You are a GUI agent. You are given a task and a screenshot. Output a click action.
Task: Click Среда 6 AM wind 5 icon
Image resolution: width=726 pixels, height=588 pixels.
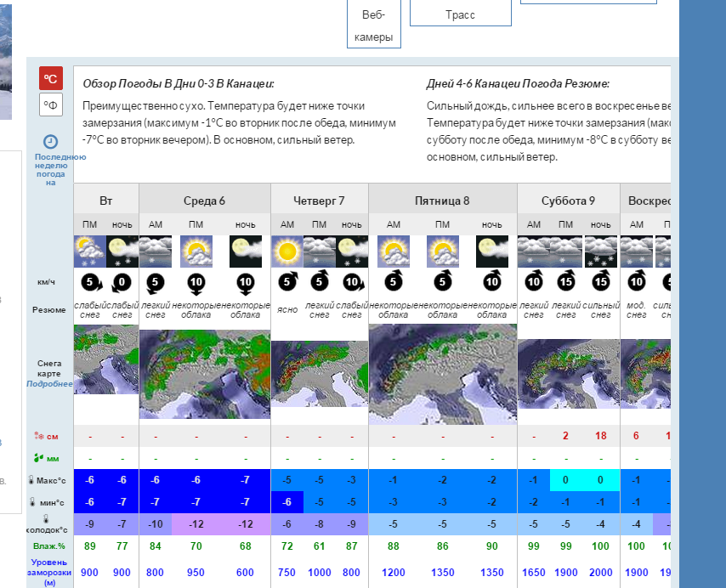[155, 283]
